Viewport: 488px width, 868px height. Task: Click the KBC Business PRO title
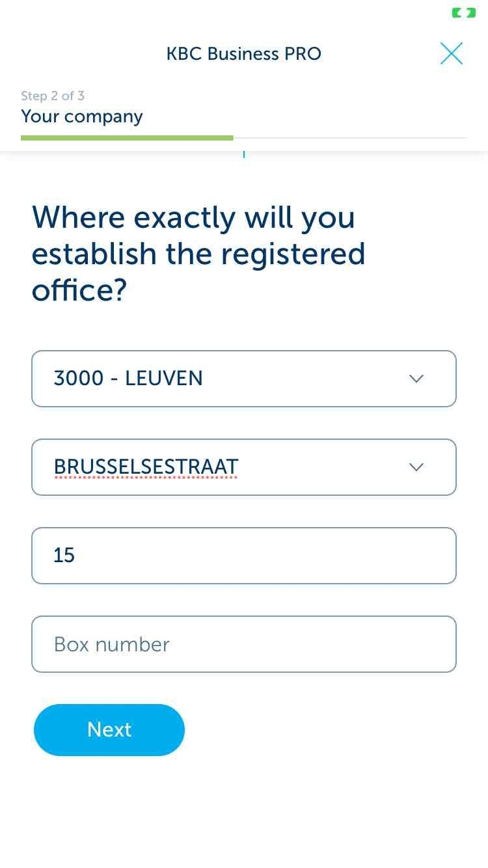click(244, 53)
